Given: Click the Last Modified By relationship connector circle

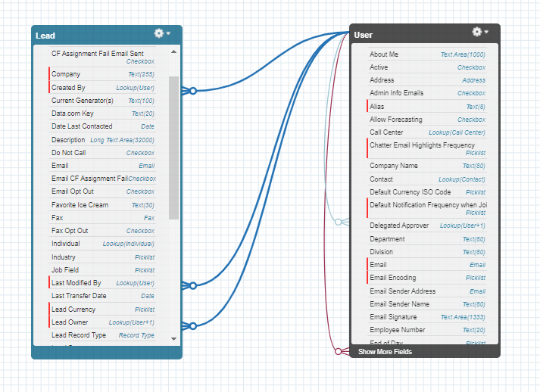Looking at the screenshot, I should pyautogui.click(x=193, y=286).
